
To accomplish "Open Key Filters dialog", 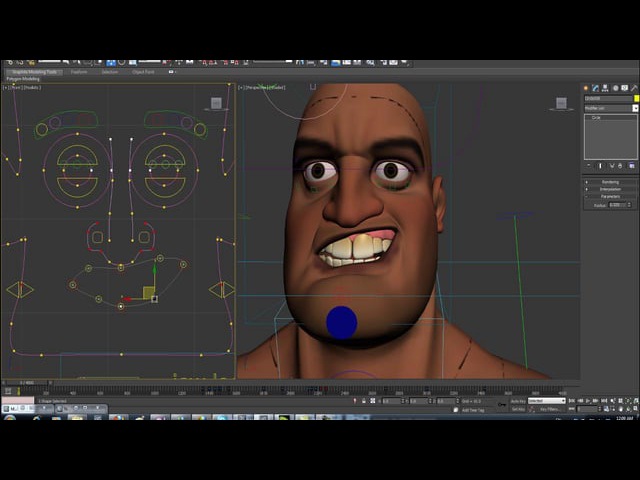I will [x=550, y=409].
